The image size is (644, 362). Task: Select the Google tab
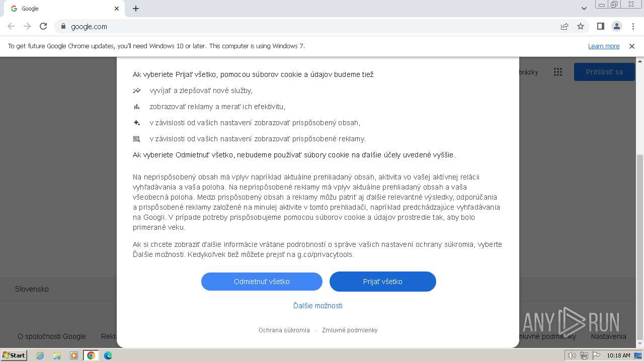[63, 9]
